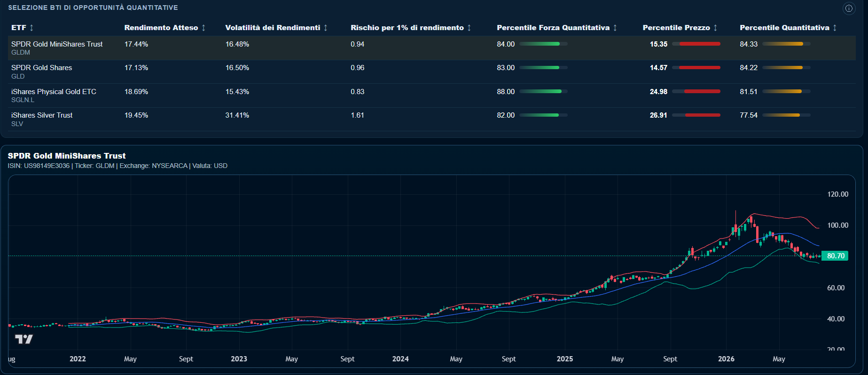The image size is (868, 375).
Task: Click the ISIN and ticker info line
Action: point(117,166)
